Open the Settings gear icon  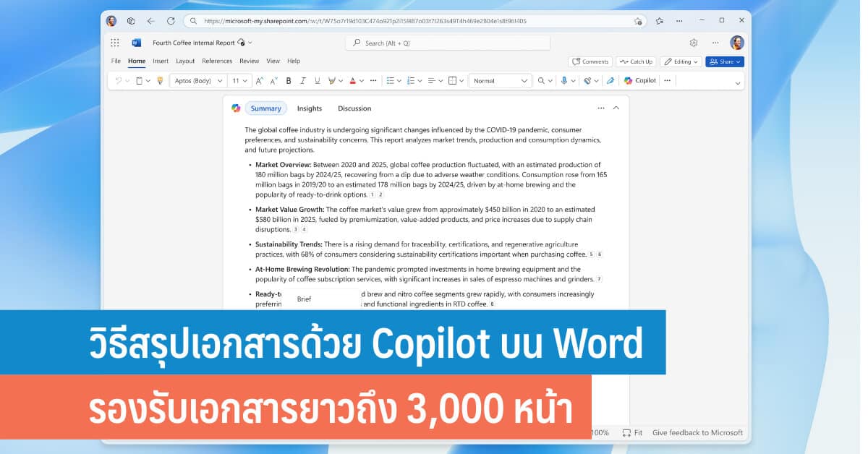694,43
